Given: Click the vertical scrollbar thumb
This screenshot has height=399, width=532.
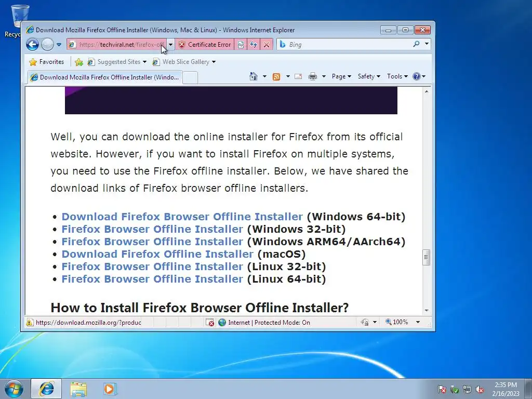Looking at the screenshot, I should click(x=427, y=257).
